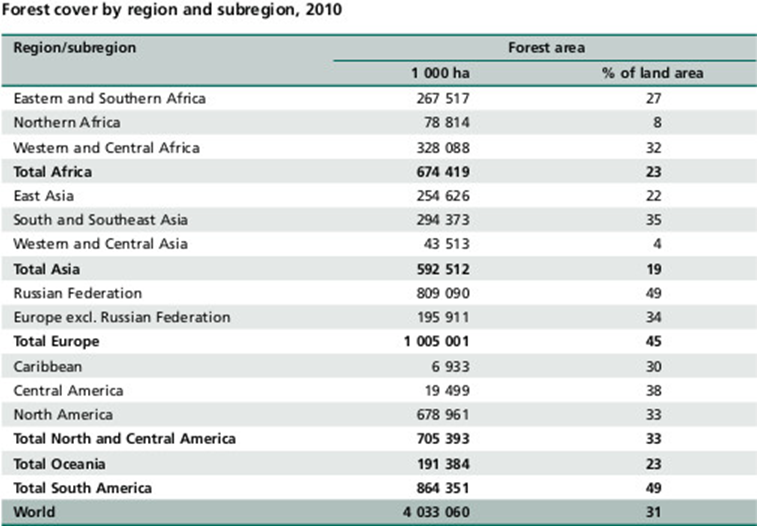Image resolution: width=757 pixels, height=526 pixels.
Task: Click the value 191 384
Action: pos(443,464)
